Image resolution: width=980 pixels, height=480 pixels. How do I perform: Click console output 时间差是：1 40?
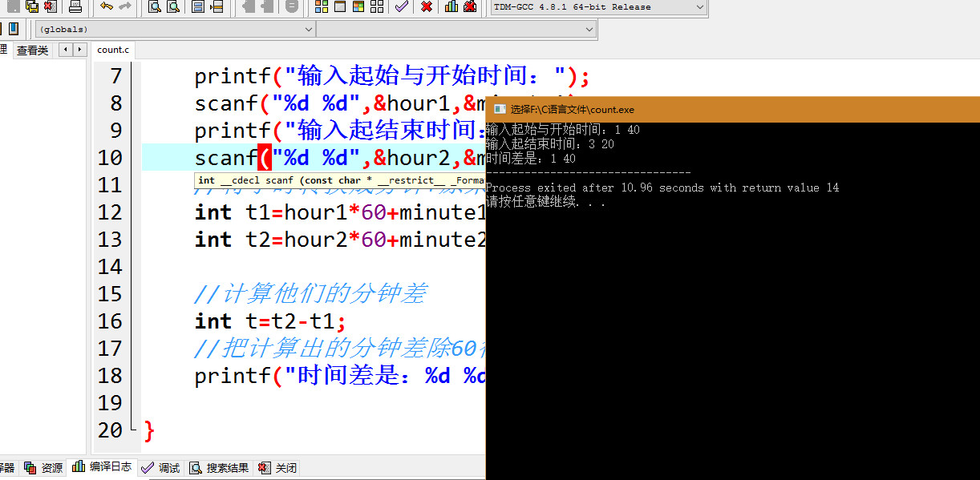pyautogui.click(x=531, y=159)
